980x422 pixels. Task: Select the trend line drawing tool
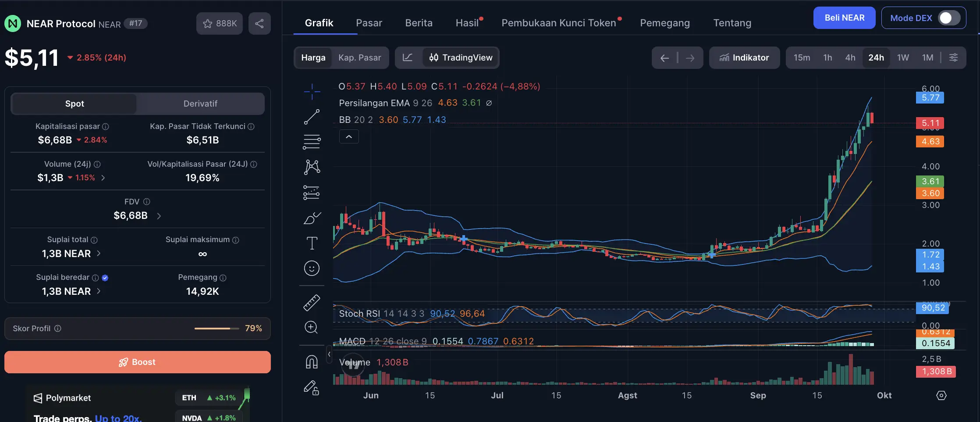[312, 117]
